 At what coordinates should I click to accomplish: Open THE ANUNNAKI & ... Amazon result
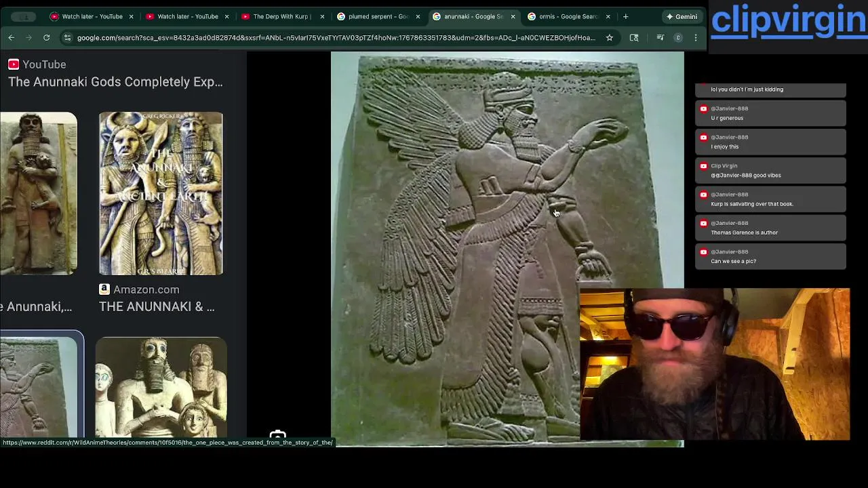pos(157,307)
